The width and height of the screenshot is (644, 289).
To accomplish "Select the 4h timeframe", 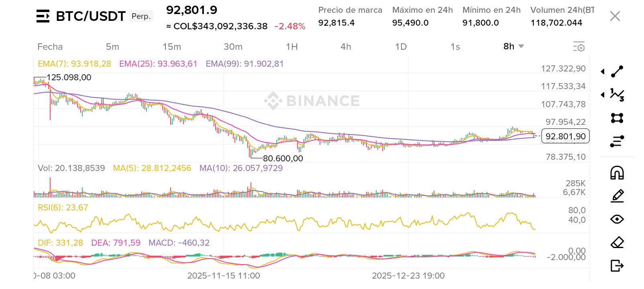I will [346, 47].
